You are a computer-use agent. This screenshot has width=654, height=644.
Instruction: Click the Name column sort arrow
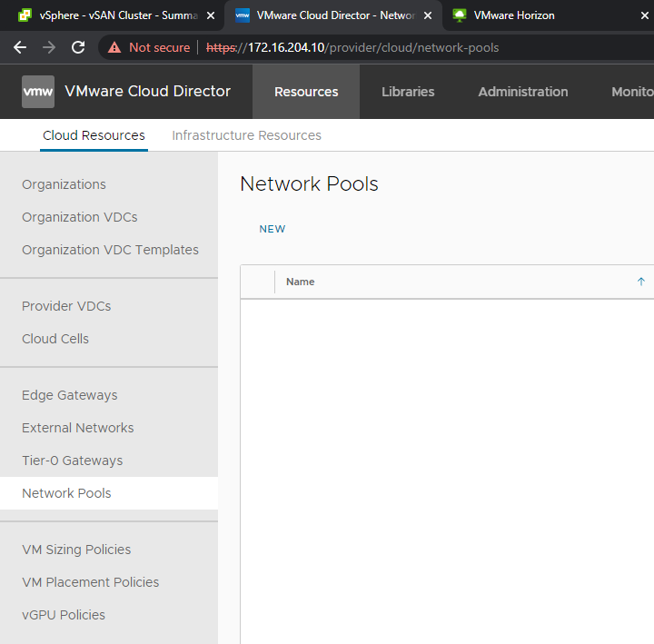coord(641,282)
